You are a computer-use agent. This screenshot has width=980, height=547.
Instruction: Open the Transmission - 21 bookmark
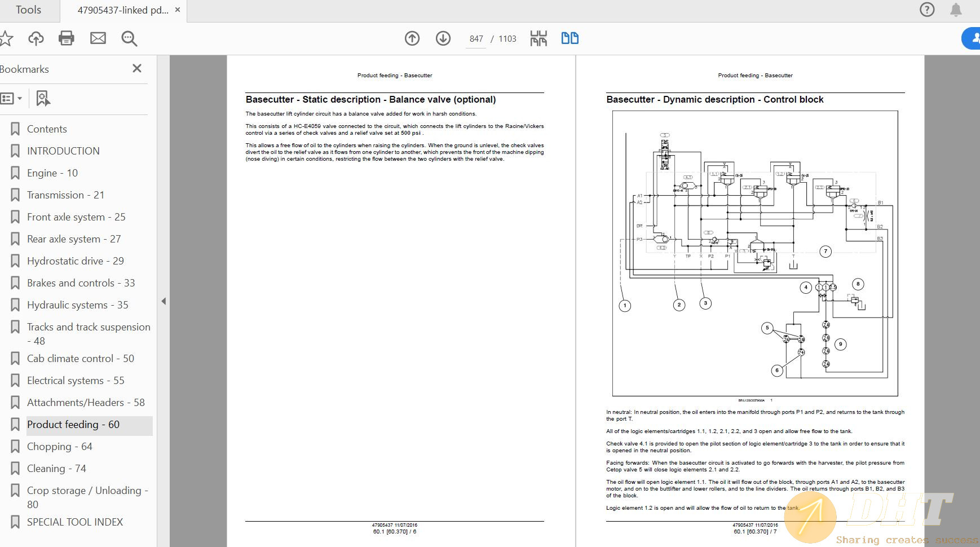(x=65, y=195)
